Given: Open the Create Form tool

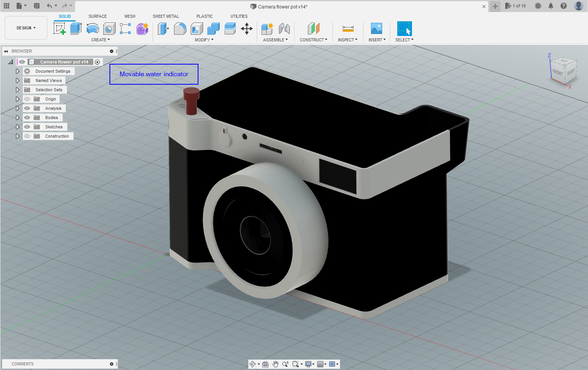Looking at the screenshot, I should click(x=142, y=29).
